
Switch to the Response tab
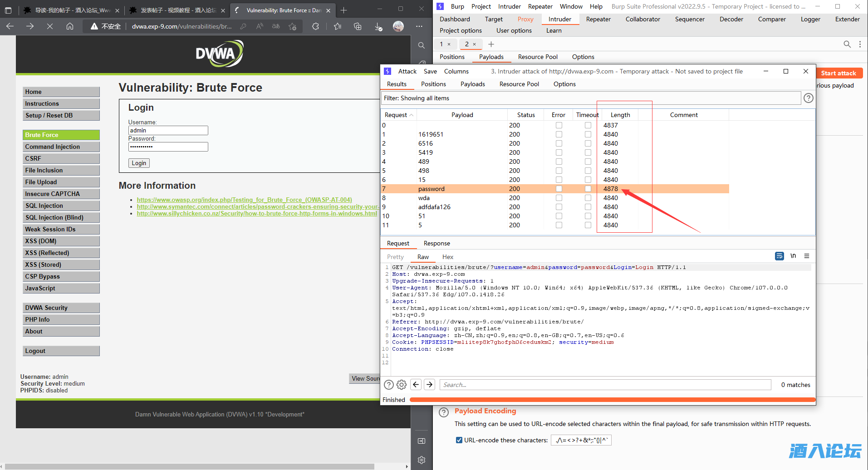coord(436,243)
